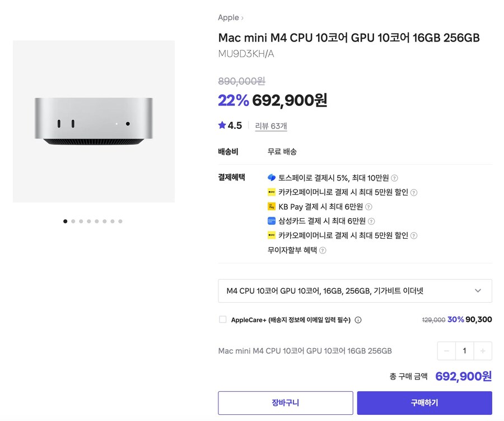The image size is (504, 421).
Task: Decrease quantity with the minus stepper
Action: pyautogui.click(x=446, y=350)
